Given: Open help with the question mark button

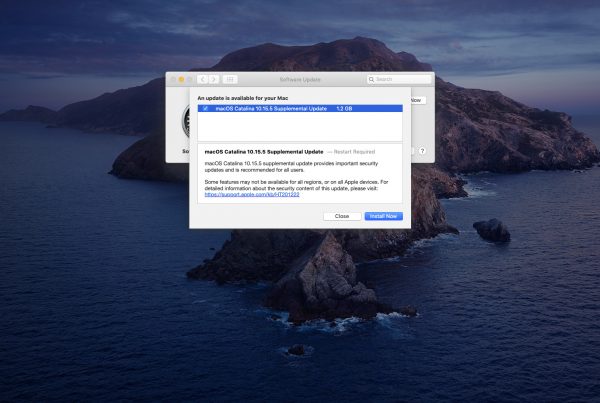Looking at the screenshot, I should coord(422,151).
